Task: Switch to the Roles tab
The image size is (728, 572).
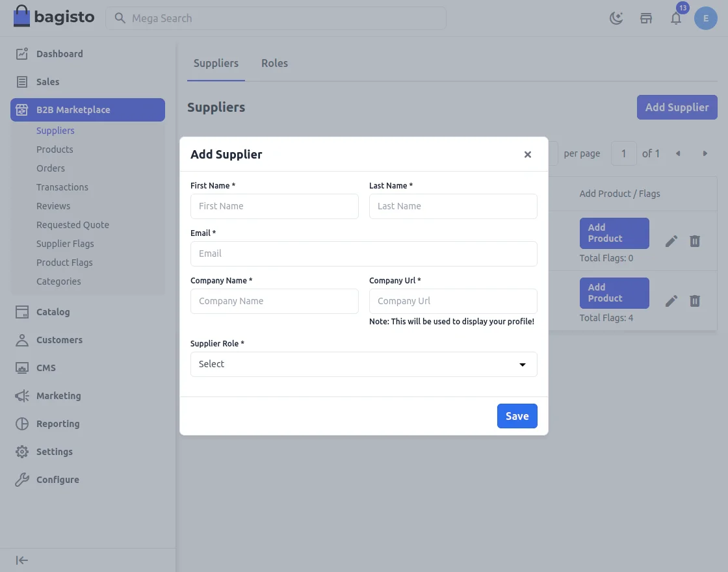Action: (x=274, y=63)
